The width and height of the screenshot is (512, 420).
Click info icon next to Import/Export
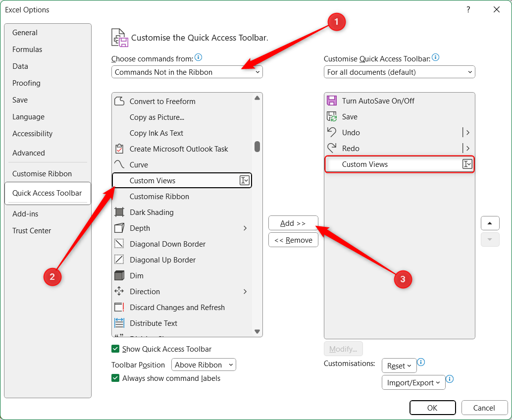coord(450,379)
